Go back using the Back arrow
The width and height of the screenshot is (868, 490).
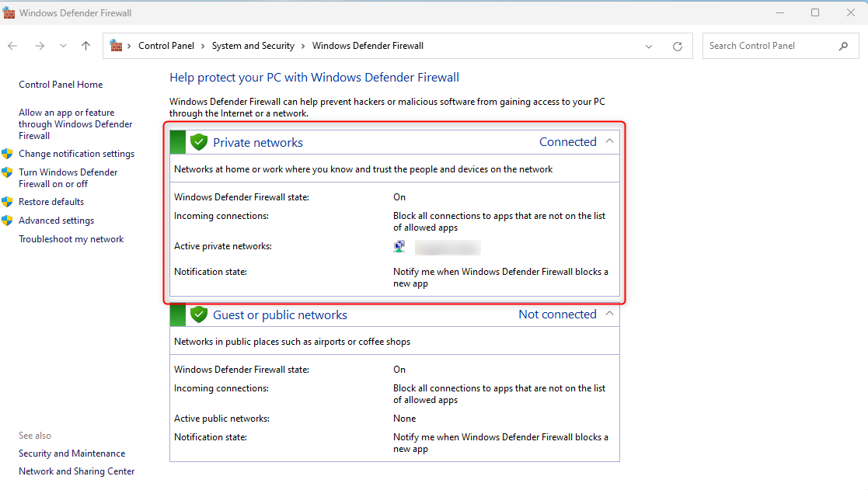point(12,46)
